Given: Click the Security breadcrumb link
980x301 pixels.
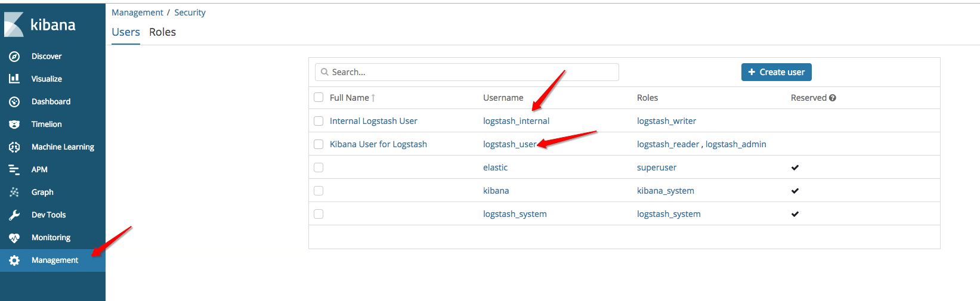Looking at the screenshot, I should pos(190,13).
